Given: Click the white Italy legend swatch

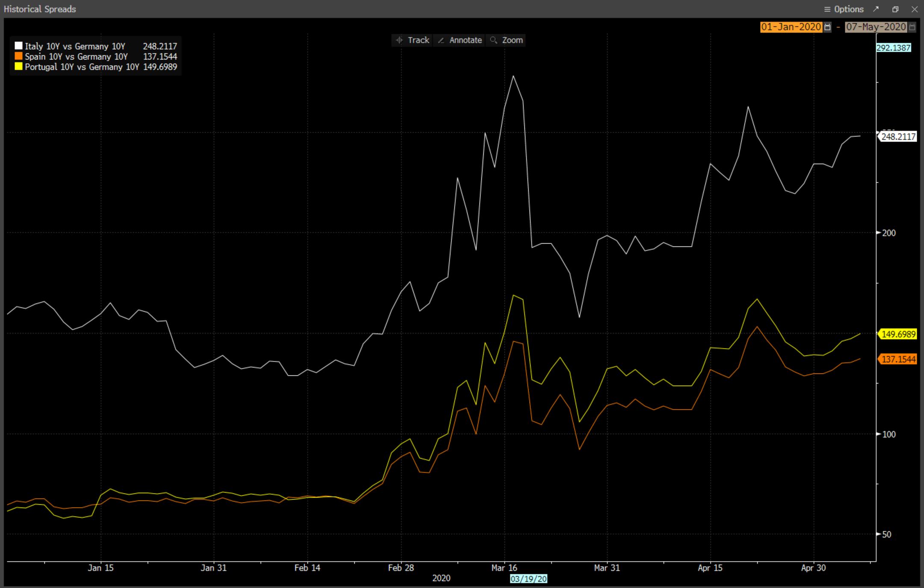Looking at the screenshot, I should (x=18, y=46).
